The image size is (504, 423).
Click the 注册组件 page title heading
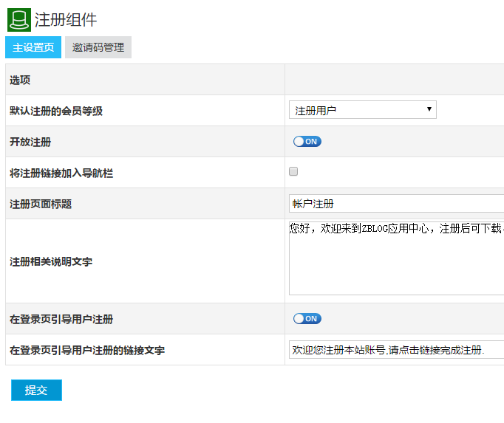(x=66, y=20)
